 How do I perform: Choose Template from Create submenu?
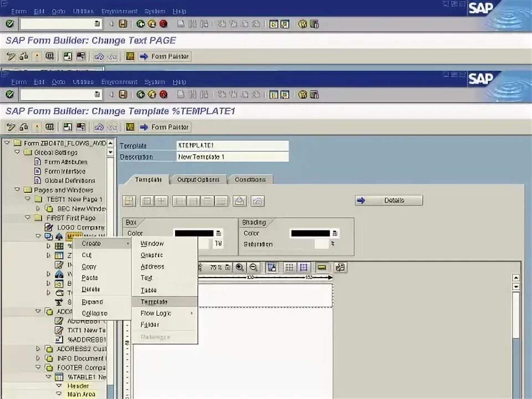pos(164,301)
